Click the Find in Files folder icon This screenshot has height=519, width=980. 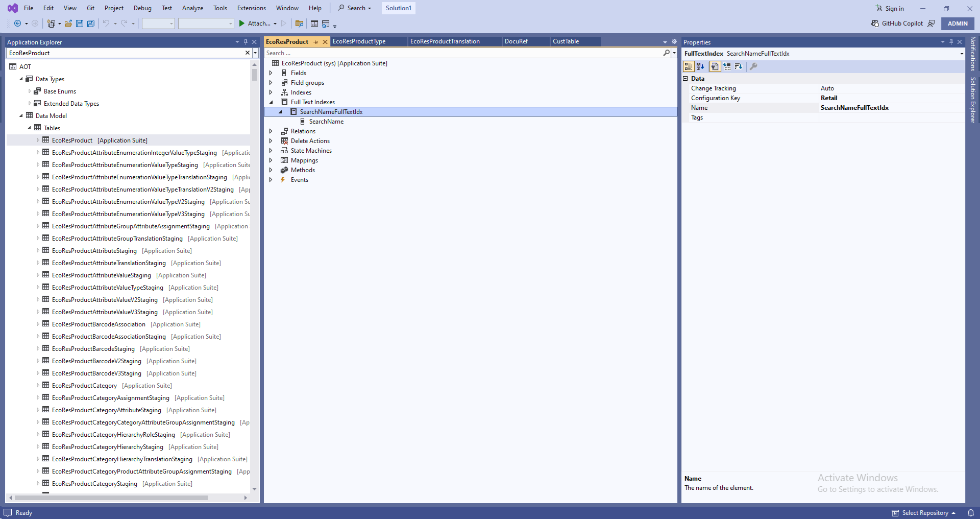299,23
